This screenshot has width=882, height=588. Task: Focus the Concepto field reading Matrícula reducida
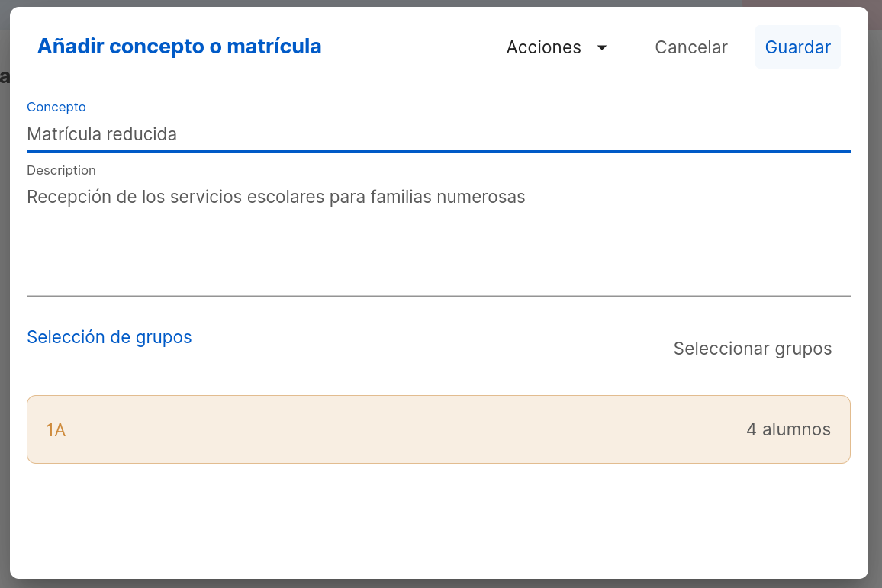pos(438,134)
